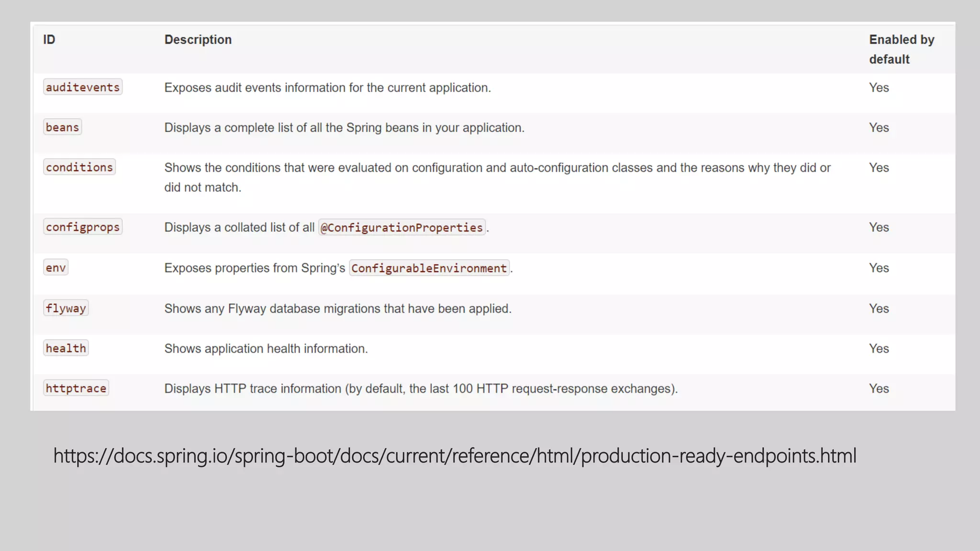Viewport: 980px width, 551px height.
Task: Click the beans endpoint ID
Action: pos(62,127)
